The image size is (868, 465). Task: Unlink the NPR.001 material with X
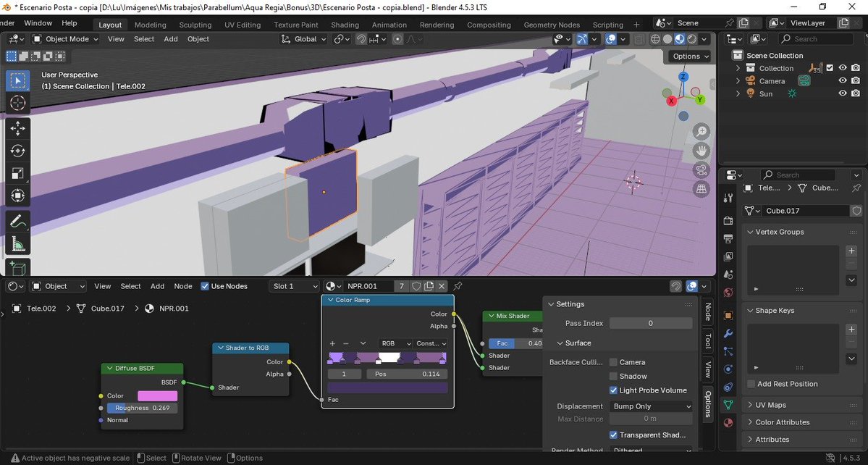point(441,286)
